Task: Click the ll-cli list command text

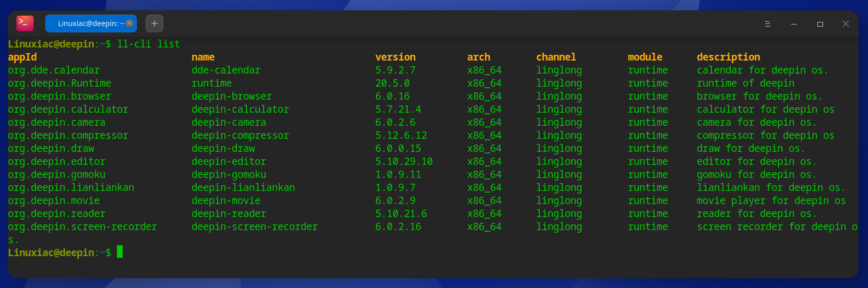Action: pyautogui.click(x=148, y=44)
